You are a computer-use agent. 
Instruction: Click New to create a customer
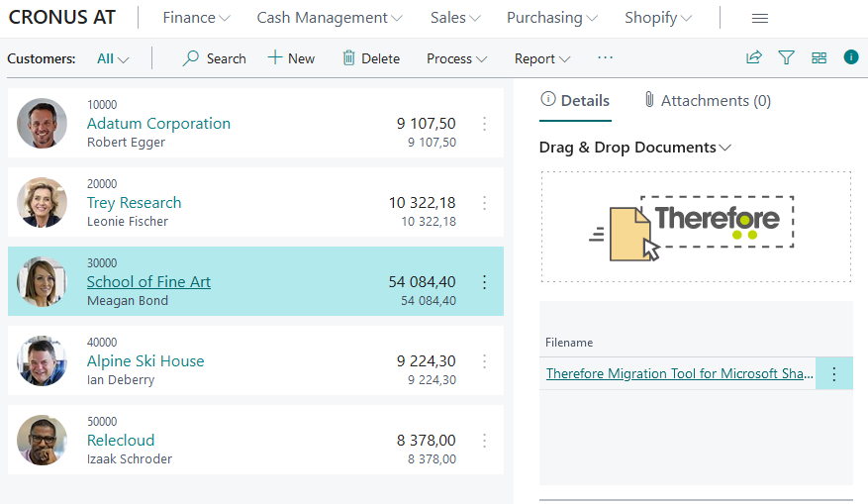coord(291,58)
